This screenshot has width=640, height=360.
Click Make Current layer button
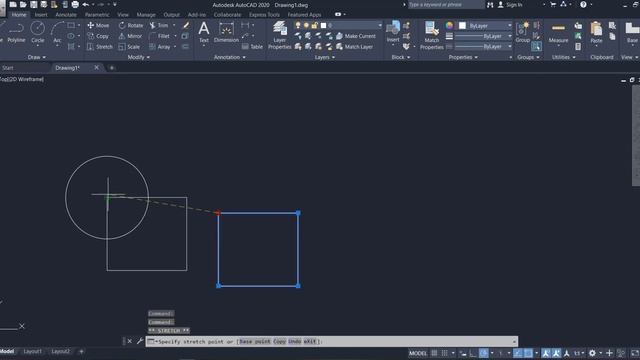[x=356, y=36]
